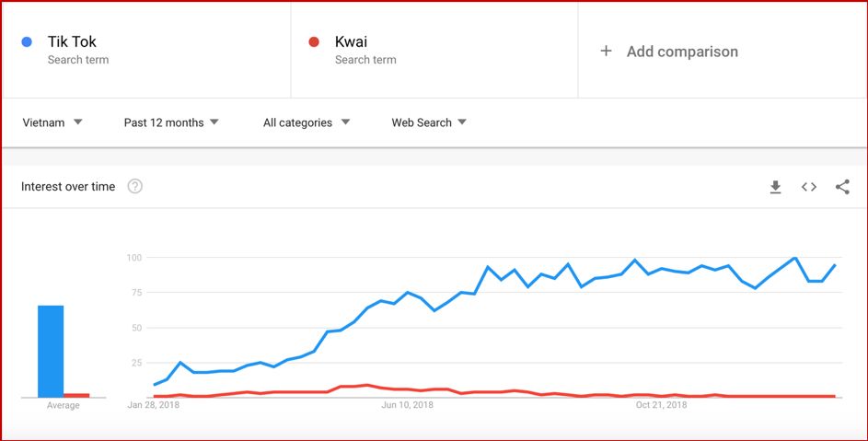Click the blue Average bar for Tik Tok
The image size is (868, 441).
pyautogui.click(x=51, y=351)
